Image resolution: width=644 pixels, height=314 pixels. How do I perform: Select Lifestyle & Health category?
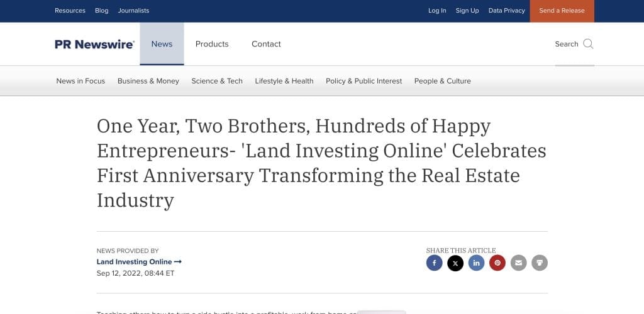pyautogui.click(x=284, y=81)
